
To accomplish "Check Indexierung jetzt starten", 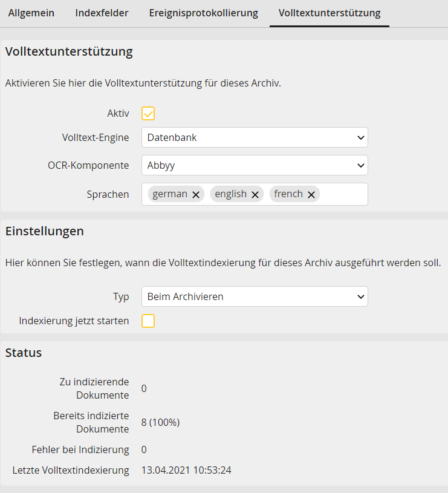I will click(x=148, y=321).
